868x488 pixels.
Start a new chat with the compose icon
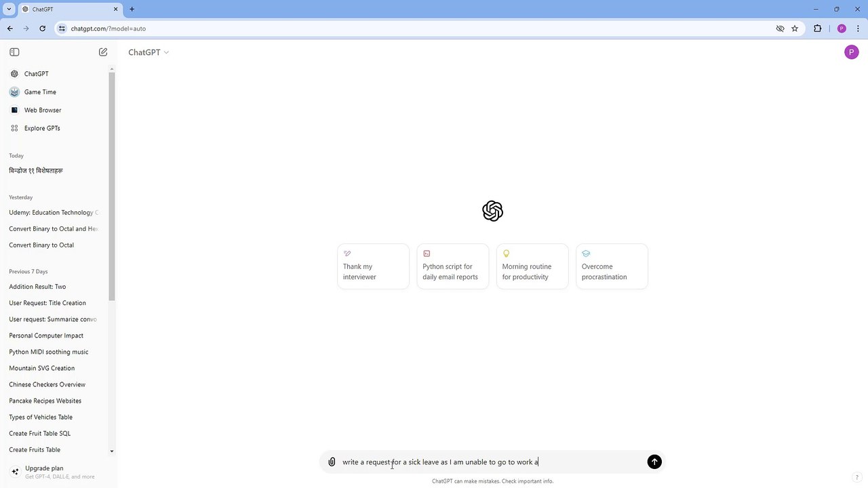pos(103,52)
